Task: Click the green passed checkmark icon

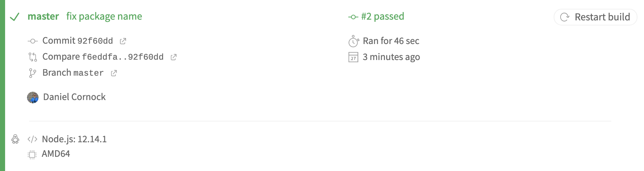Action: 15,17
